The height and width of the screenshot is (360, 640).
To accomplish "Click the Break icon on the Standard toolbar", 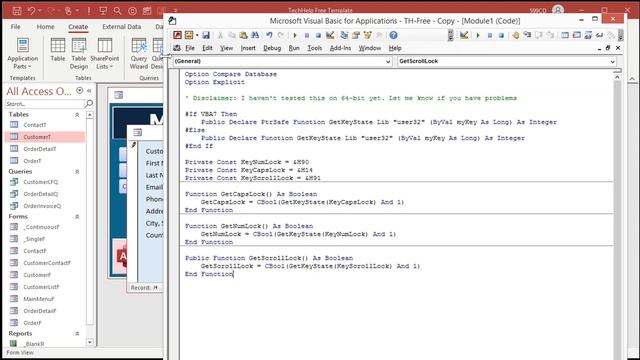I will click(x=307, y=35).
